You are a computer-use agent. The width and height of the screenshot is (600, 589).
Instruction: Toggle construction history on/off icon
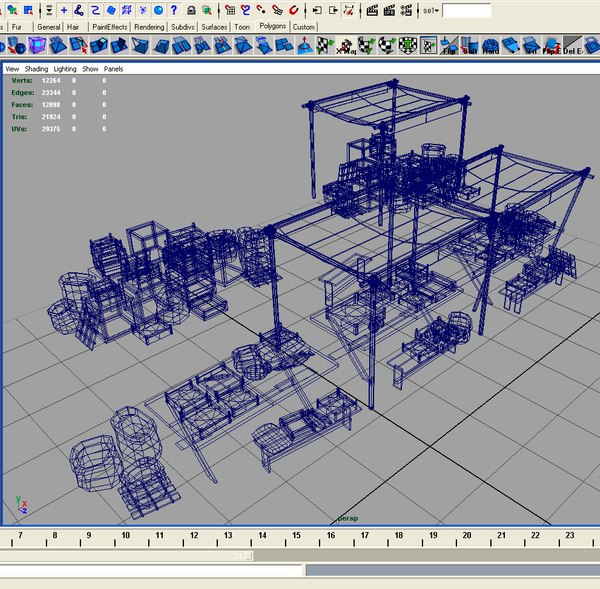tap(349, 10)
